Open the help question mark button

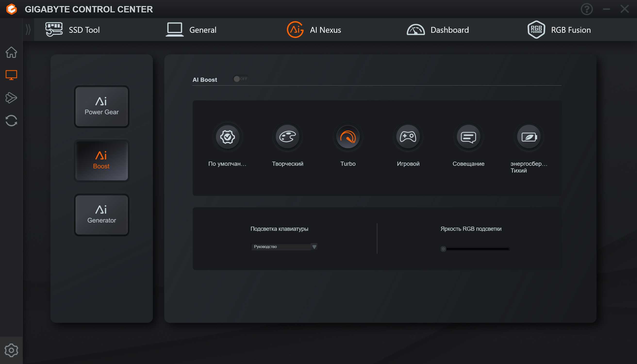(x=587, y=9)
